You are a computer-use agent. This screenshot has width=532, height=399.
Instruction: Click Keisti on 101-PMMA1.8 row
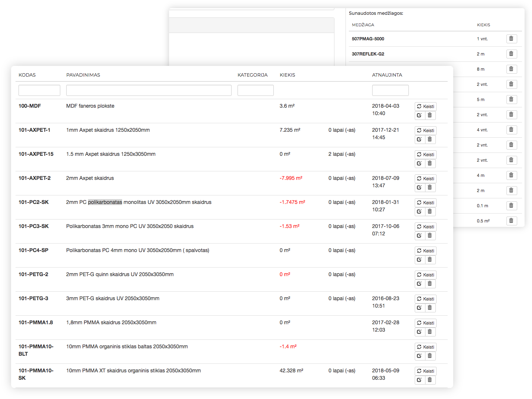pos(425,323)
